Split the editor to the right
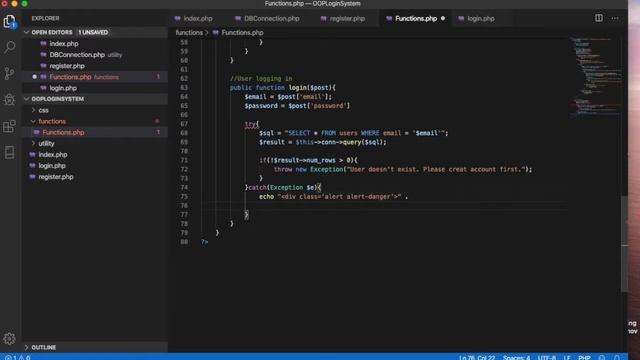Viewport: 640px width, 360px height. [598, 18]
